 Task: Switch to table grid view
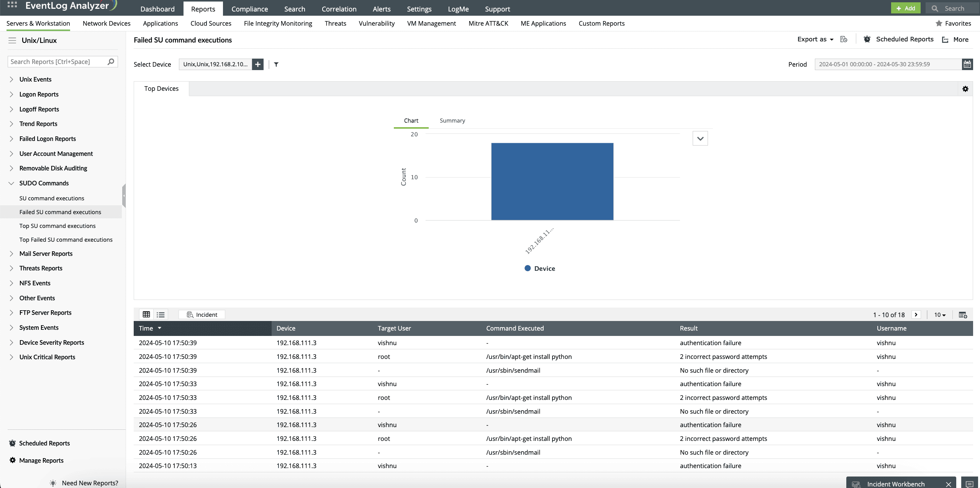point(146,314)
